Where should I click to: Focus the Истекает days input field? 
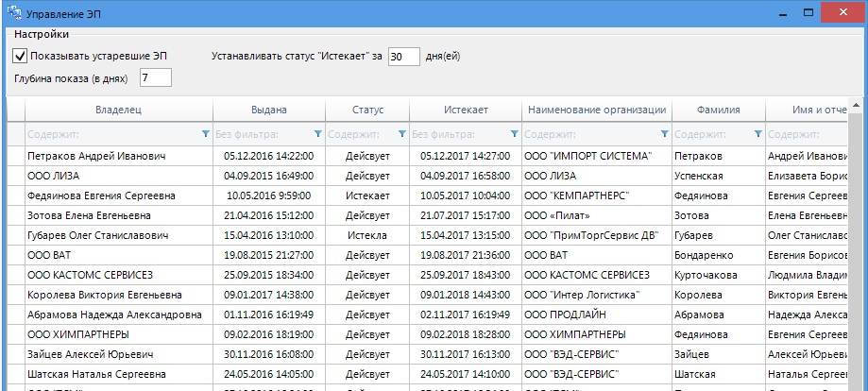(403, 56)
